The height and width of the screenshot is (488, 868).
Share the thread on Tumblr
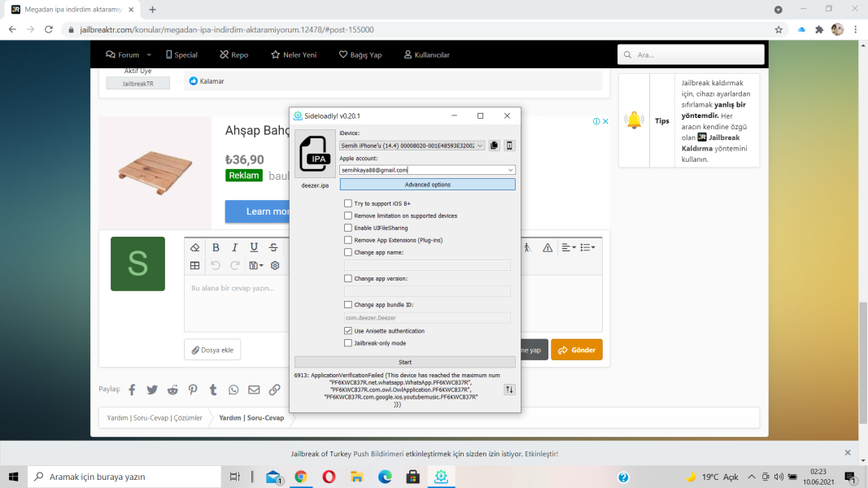tap(213, 390)
